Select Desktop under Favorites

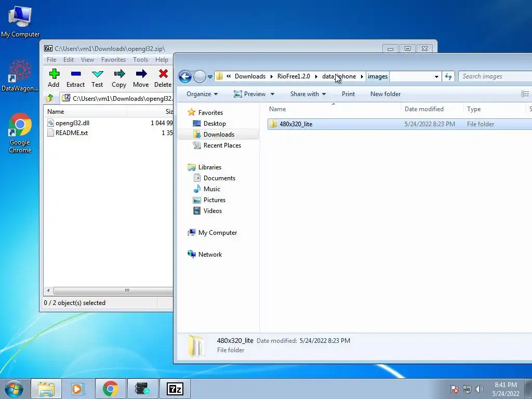pos(215,124)
